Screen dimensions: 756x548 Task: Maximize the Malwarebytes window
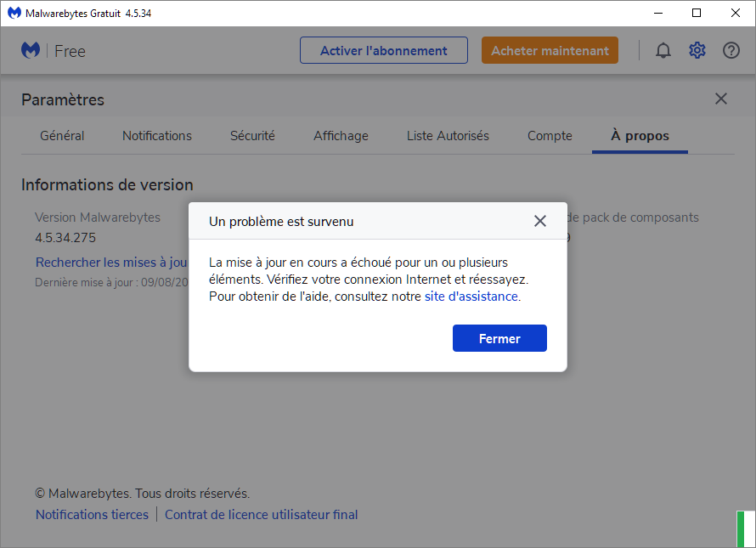697,13
